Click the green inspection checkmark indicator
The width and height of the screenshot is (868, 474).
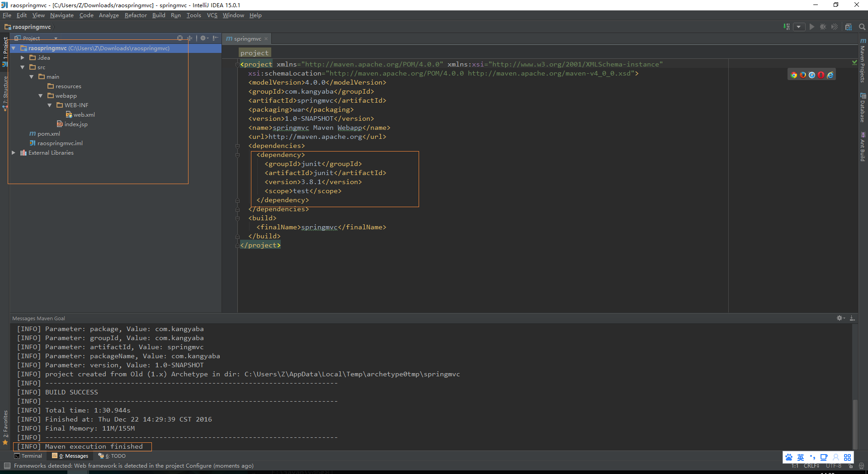[854, 62]
